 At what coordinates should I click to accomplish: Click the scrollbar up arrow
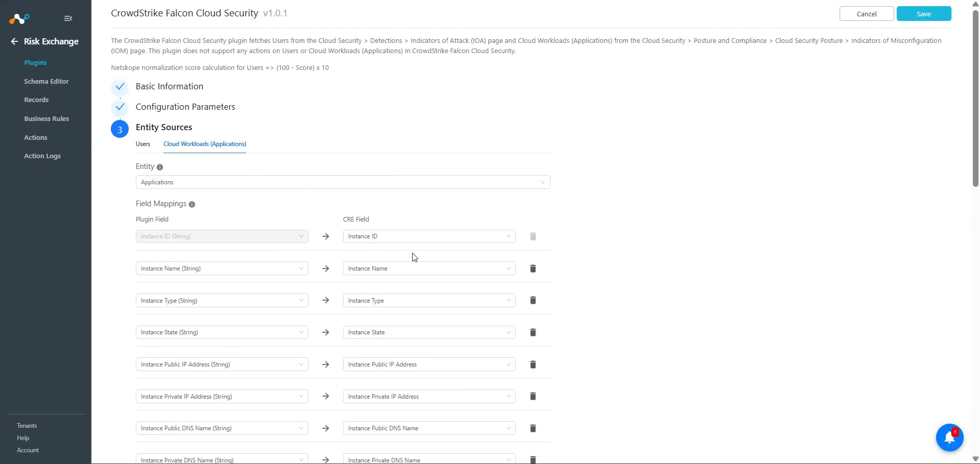tap(975, 4)
